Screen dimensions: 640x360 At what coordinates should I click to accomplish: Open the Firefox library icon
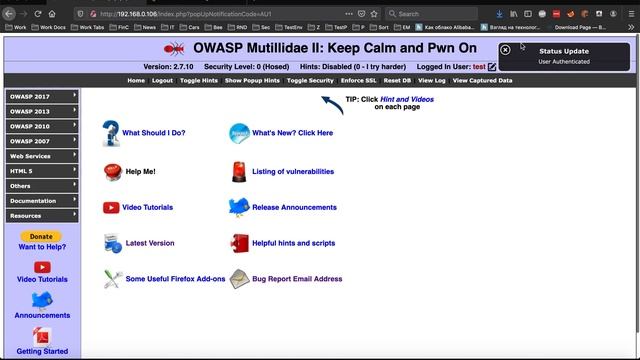click(513, 14)
